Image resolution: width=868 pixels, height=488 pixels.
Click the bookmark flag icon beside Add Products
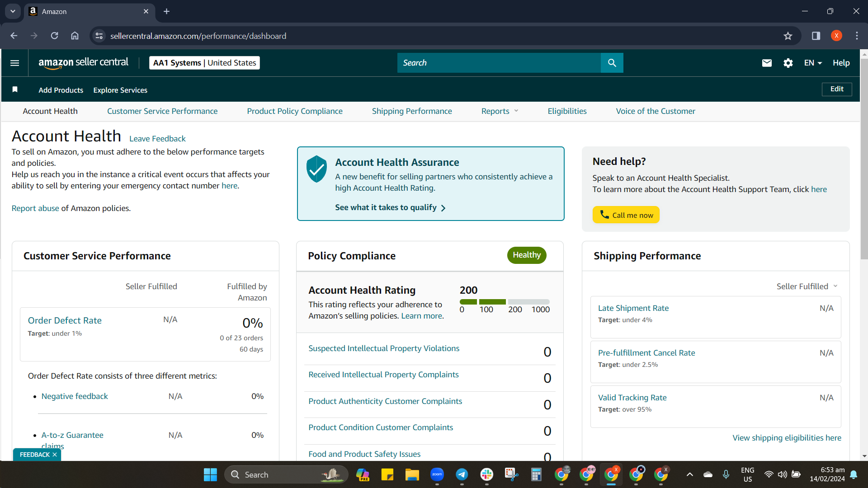[15, 89]
